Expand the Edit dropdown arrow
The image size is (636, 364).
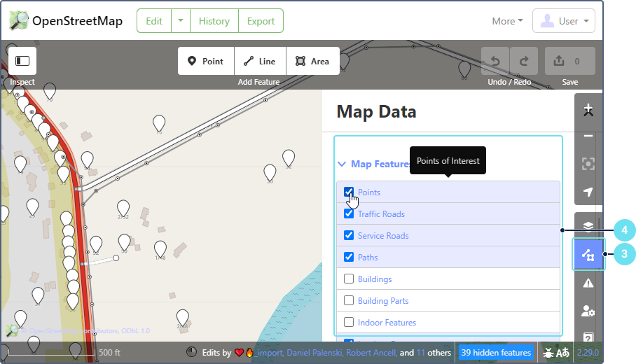(x=180, y=21)
